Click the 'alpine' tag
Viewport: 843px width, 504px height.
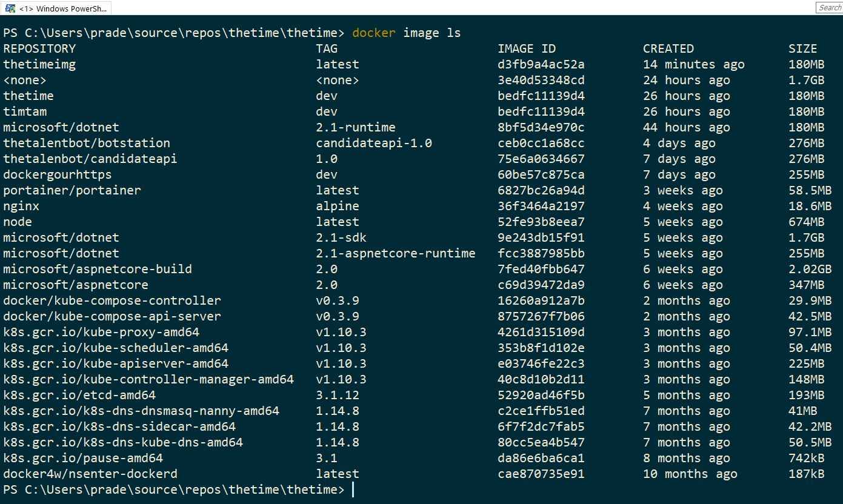point(338,206)
